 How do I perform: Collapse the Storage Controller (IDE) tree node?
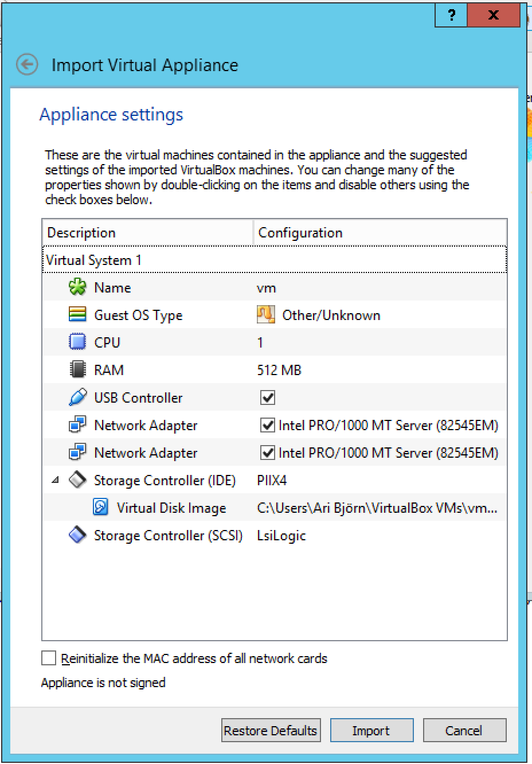click(x=55, y=480)
